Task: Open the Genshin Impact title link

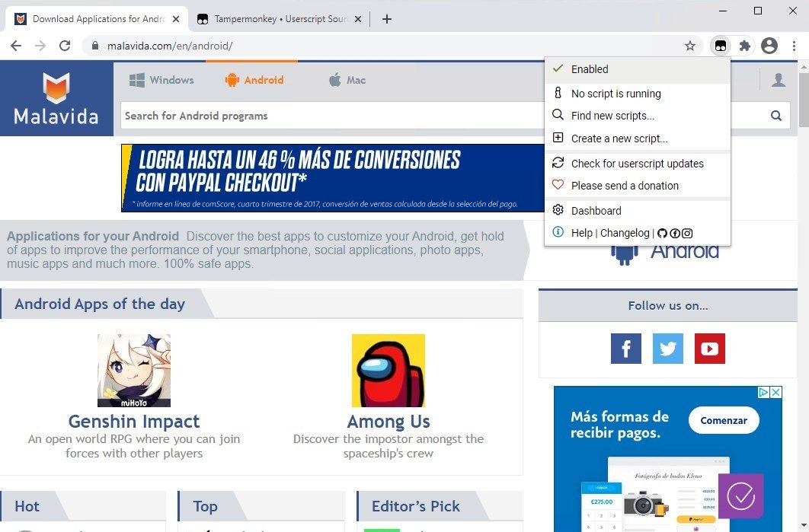Action: point(134,421)
